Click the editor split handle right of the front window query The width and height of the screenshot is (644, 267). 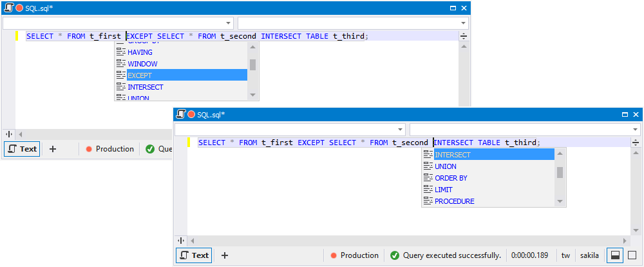coord(636,143)
